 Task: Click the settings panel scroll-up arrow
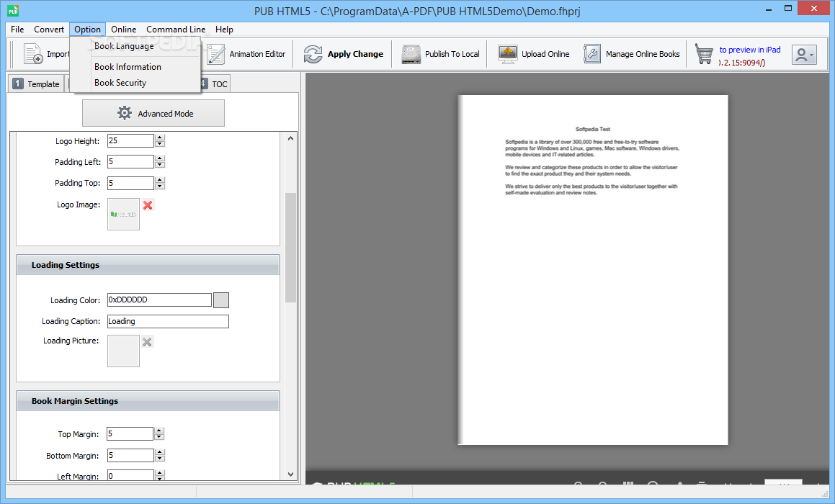pos(291,138)
